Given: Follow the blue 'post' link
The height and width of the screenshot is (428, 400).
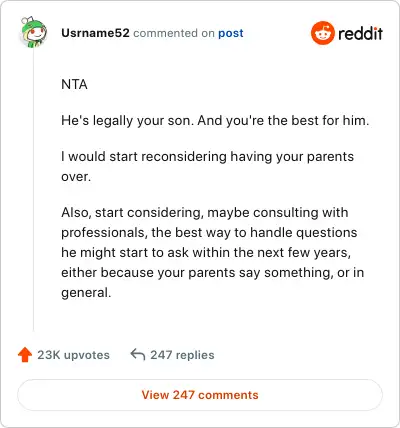Looking at the screenshot, I should [x=231, y=33].
